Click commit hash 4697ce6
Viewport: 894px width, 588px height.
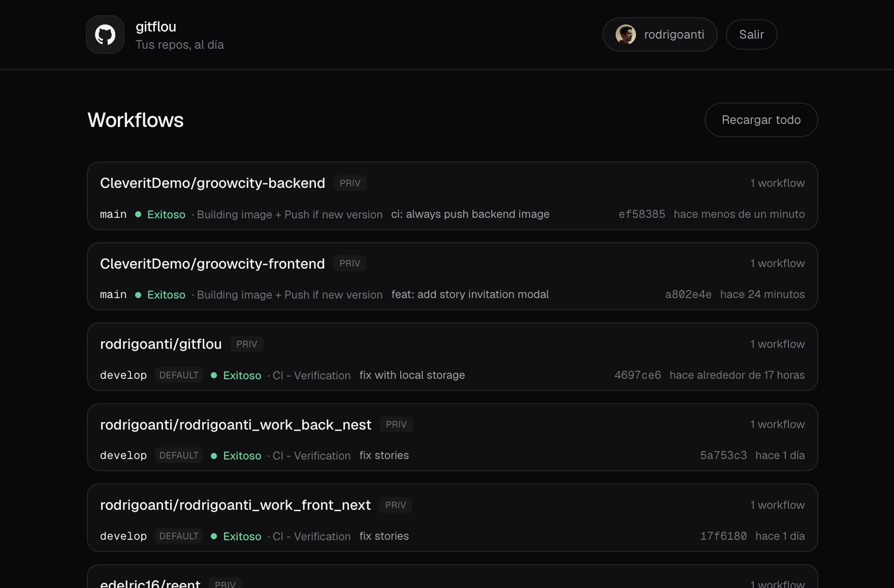coord(638,375)
